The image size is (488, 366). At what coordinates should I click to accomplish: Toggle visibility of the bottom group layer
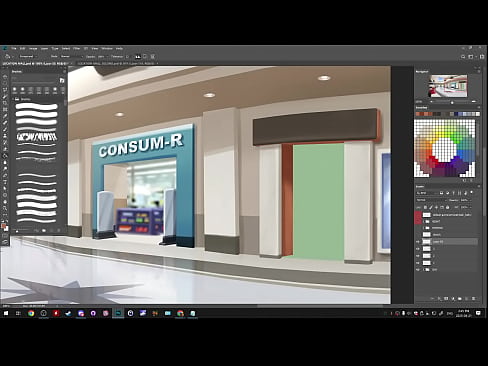tap(418, 269)
